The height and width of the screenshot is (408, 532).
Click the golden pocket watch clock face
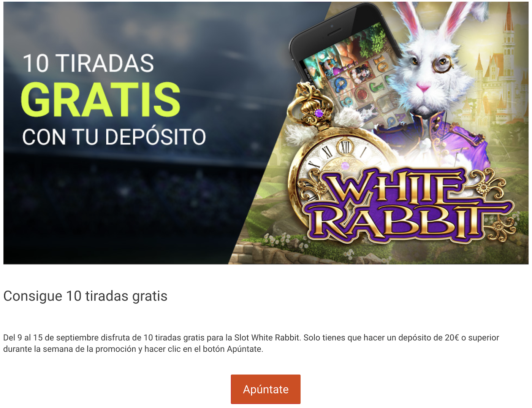(x=334, y=167)
